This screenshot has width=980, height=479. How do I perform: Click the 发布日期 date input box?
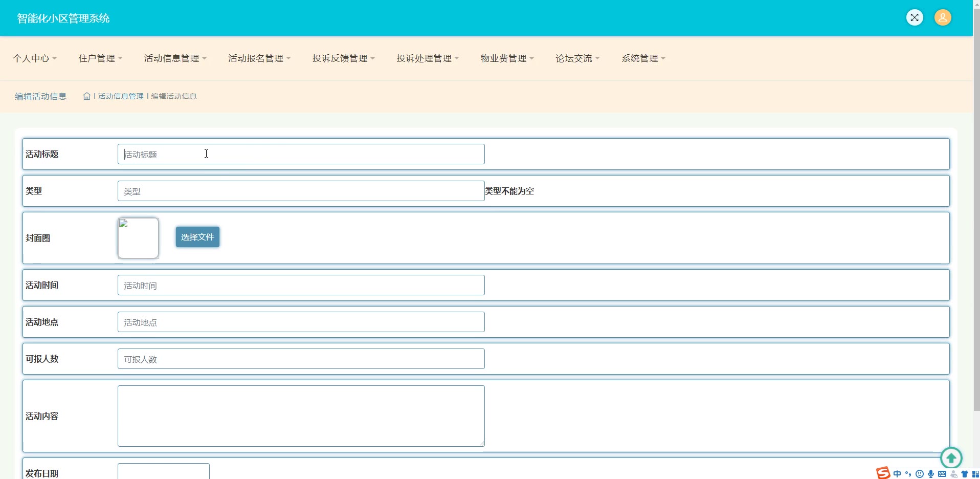pyautogui.click(x=164, y=471)
